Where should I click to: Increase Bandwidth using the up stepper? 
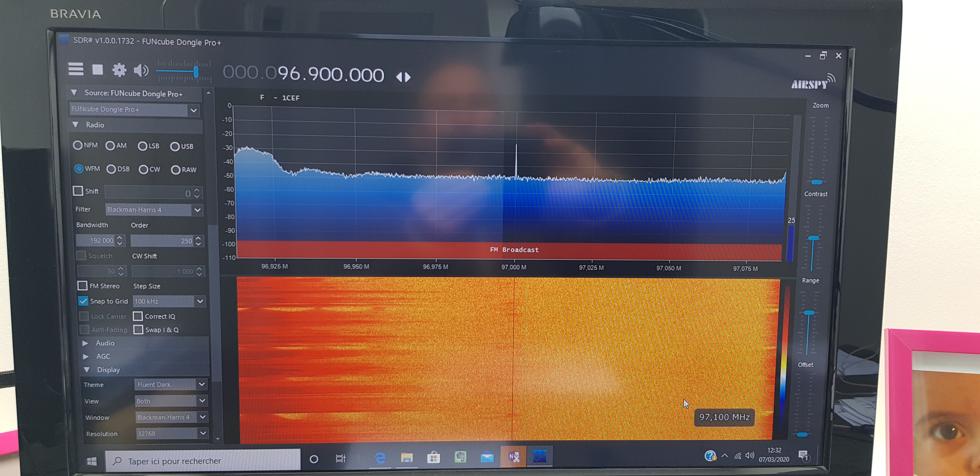click(x=120, y=238)
